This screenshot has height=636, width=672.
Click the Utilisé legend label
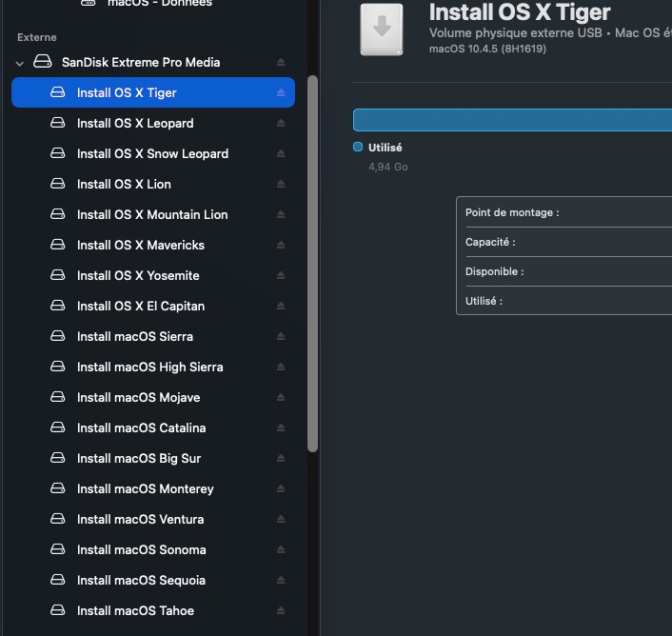385,148
